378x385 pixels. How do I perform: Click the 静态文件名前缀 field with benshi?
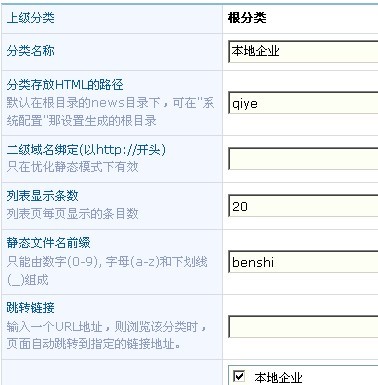click(303, 262)
